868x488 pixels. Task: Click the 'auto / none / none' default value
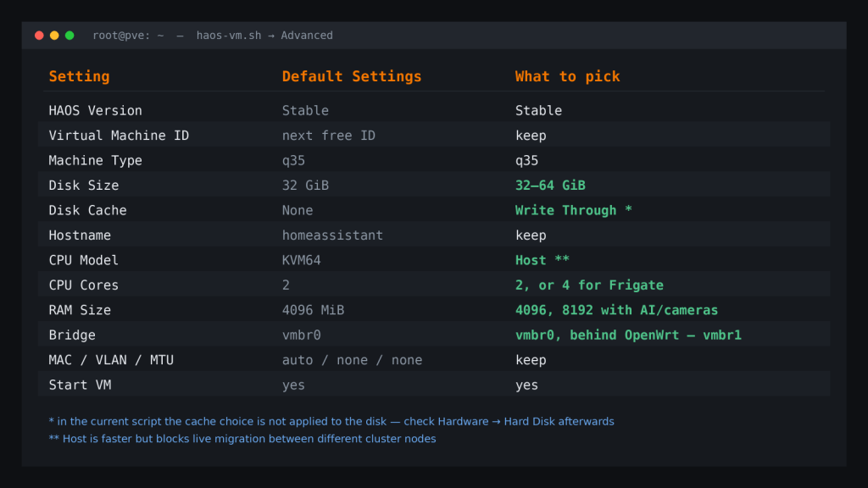(352, 360)
